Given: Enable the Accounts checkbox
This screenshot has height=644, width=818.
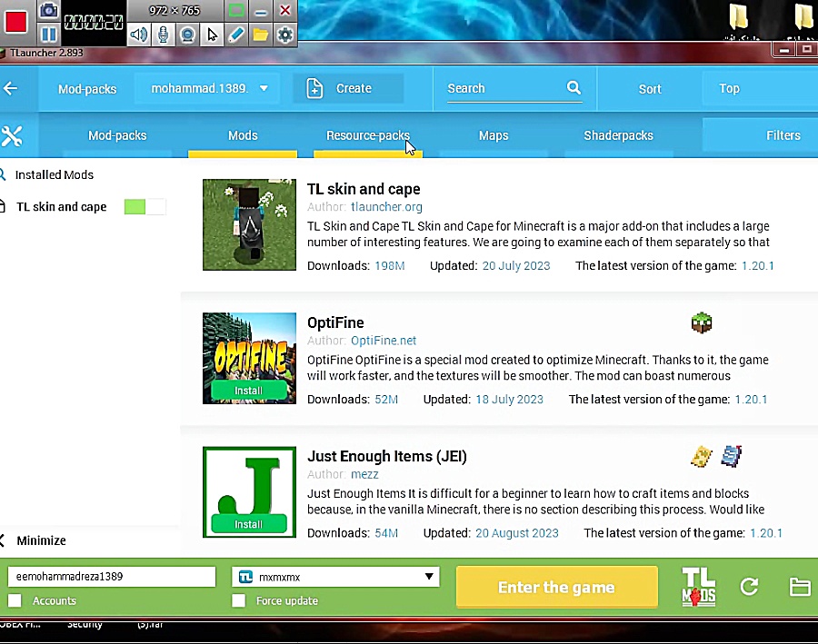Looking at the screenshot, I should pos(15,600).
